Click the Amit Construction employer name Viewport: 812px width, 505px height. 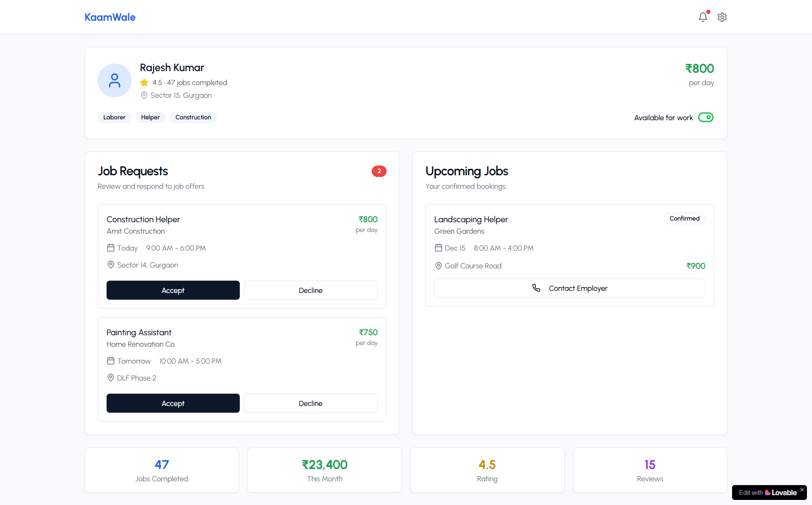pos(135,231)
